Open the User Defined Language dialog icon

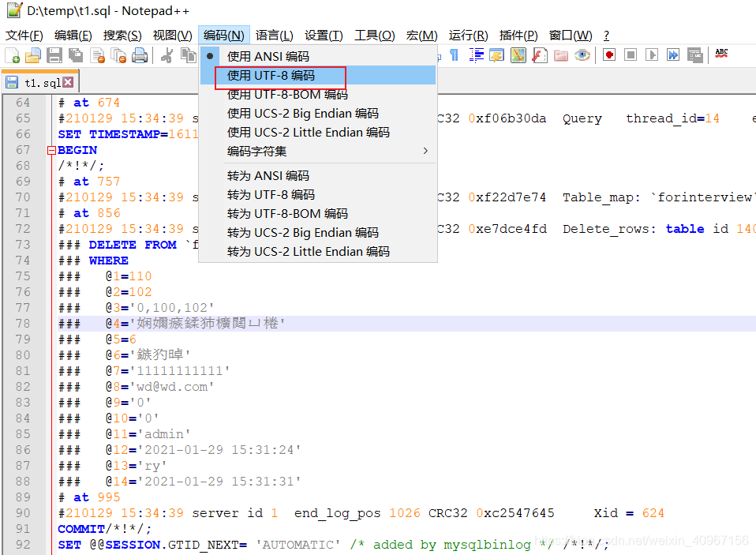click(x=496, y=55)
